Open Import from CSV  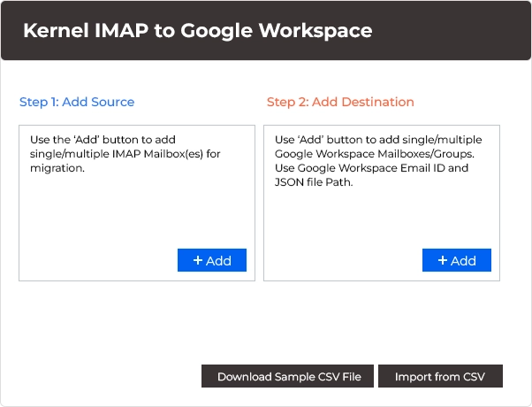440,376
